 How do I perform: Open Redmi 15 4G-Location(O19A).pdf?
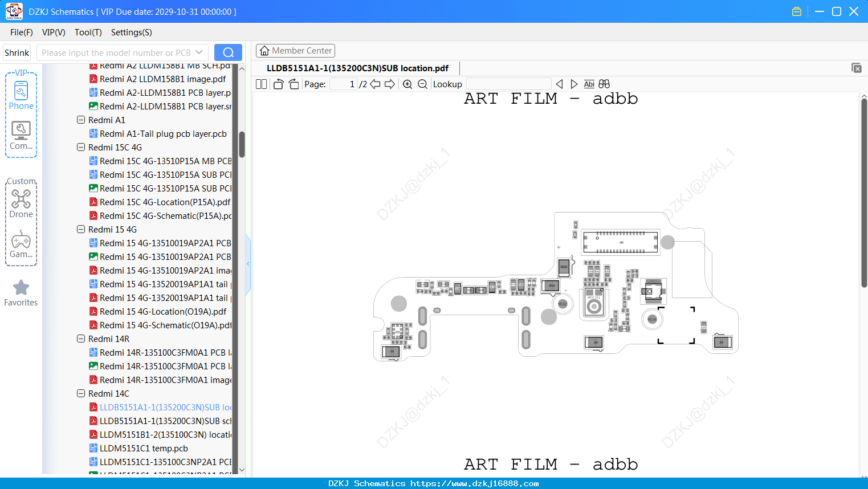click(x=158, y=312)
